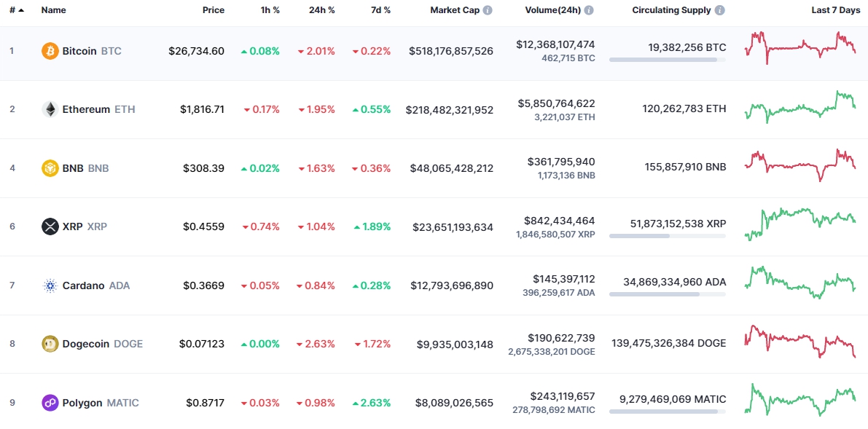Image resolution: width=868 pixels, height=429 pixels.
Task: Sort table by Market Cap header
Action: click(x=455, y=10)
